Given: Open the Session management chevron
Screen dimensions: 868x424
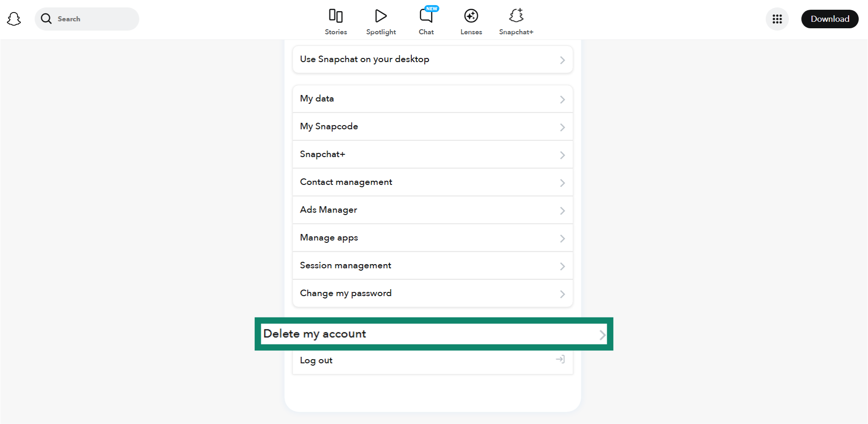Looking at the screenshot, I should coord(562,266).
